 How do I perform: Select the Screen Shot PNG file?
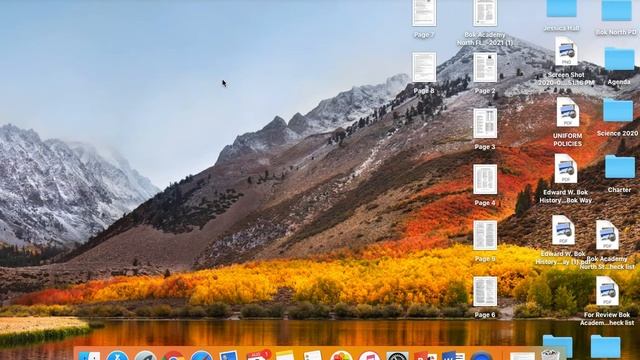pyautogui.click(x=566, y=51)
